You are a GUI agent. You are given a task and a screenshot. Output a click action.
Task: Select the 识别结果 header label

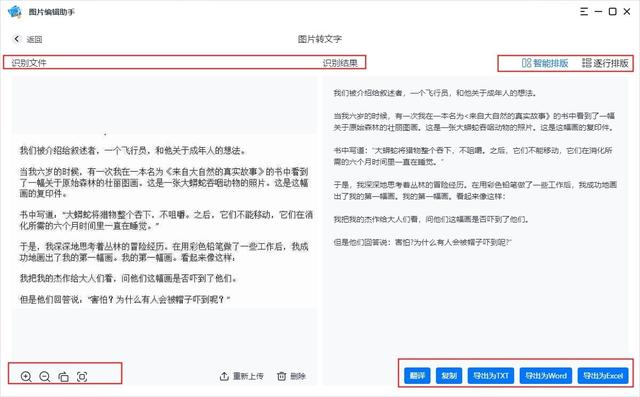340,63
